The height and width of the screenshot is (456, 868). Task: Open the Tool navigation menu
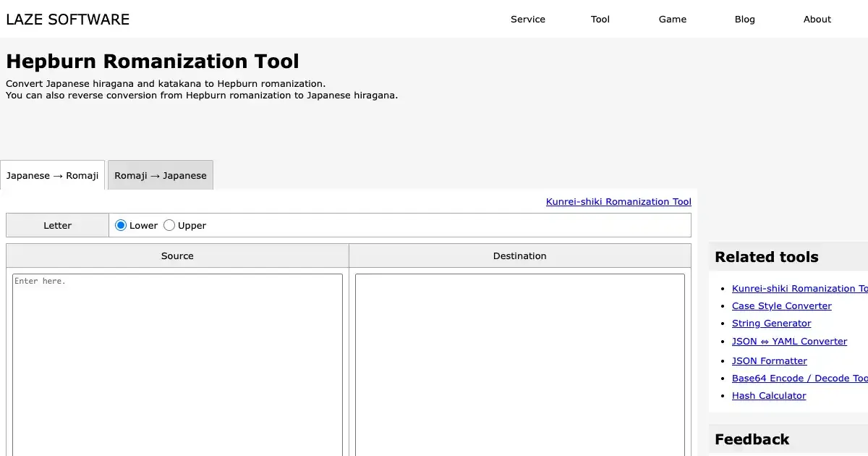click(x=600, y=20)
